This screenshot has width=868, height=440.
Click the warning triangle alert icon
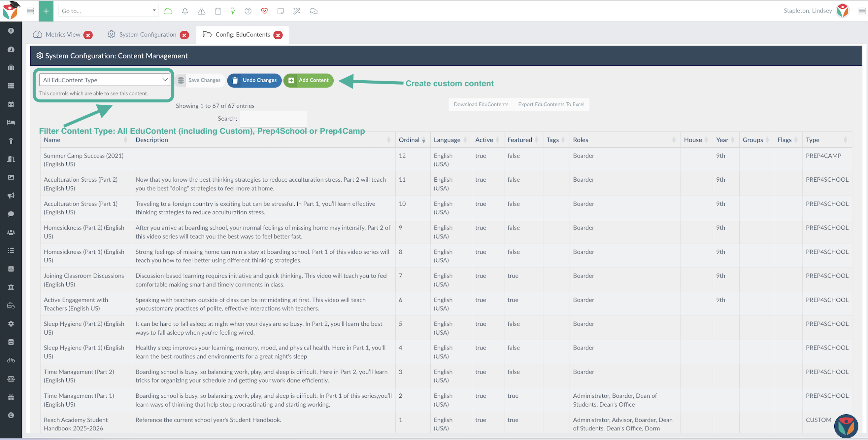click(201, 11)
